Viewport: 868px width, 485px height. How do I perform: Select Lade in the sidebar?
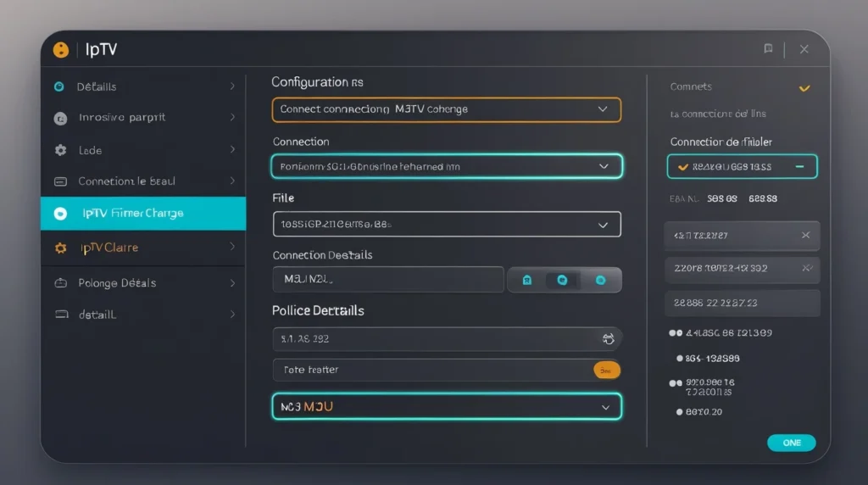coord(143,150)
